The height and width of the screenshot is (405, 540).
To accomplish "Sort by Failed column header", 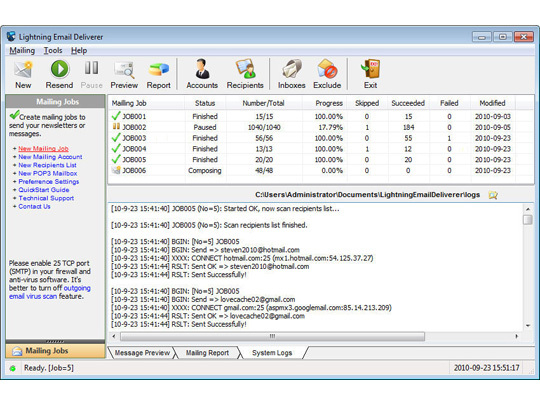I will click(x=449, y=103).
